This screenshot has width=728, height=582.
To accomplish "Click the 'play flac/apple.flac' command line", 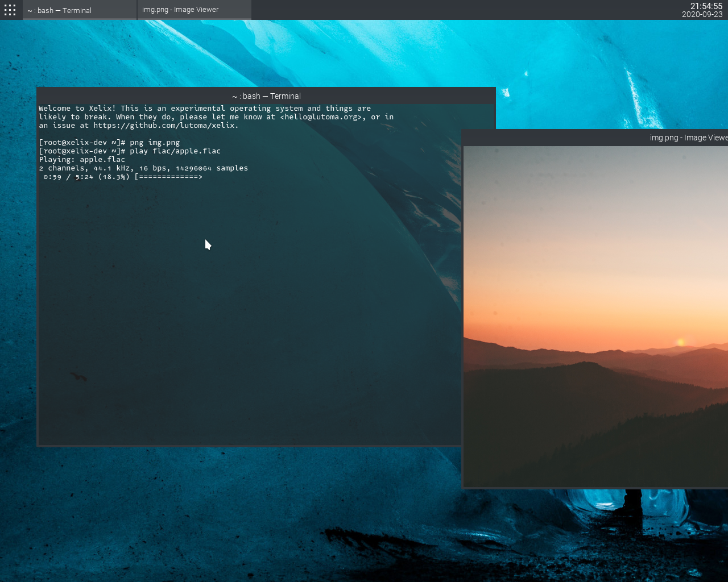I will [130, 151].
